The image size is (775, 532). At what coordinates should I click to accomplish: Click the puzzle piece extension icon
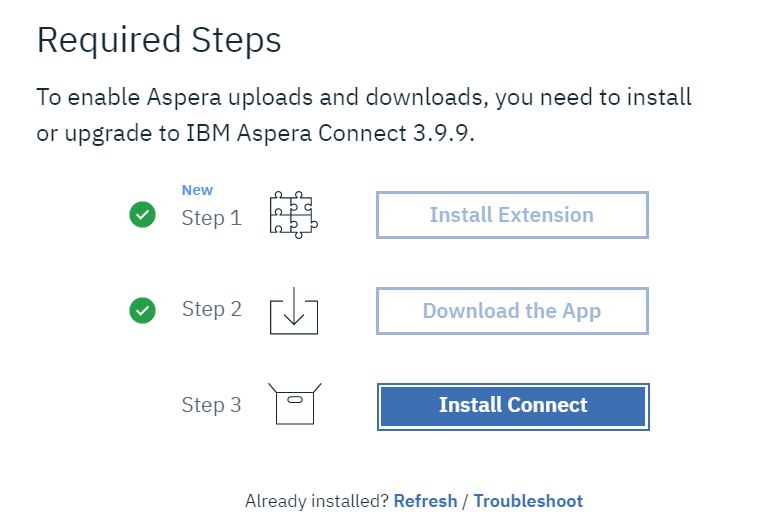[x=293, y=213]
